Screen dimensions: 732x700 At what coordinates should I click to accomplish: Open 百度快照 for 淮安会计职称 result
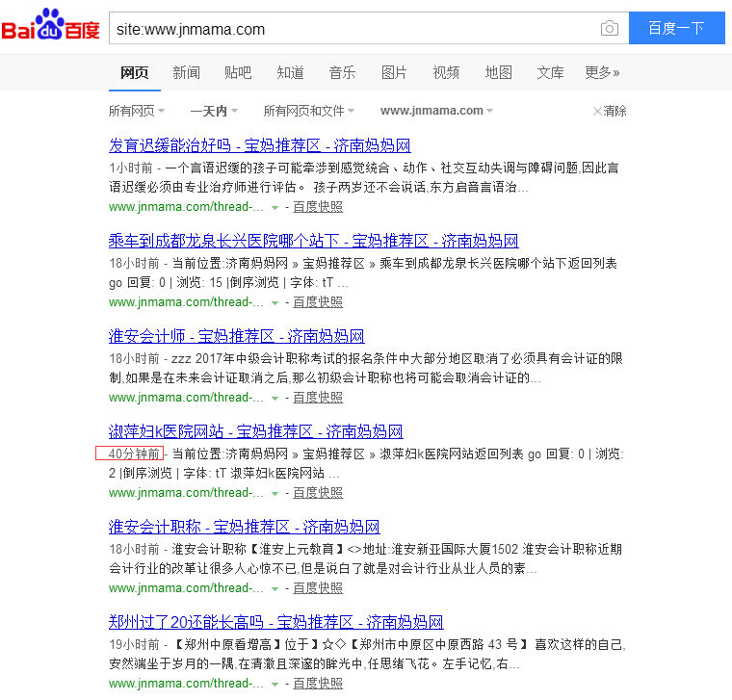(x=318, y=587)
